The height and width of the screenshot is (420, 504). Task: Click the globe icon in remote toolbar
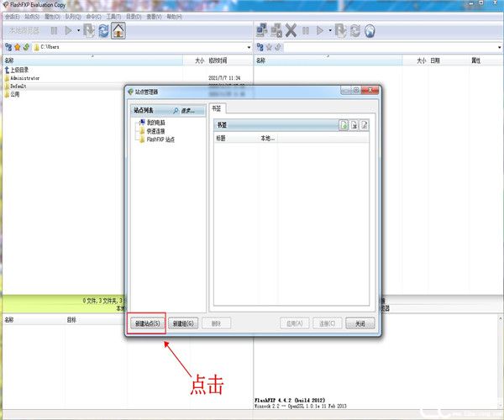[370, 30]
